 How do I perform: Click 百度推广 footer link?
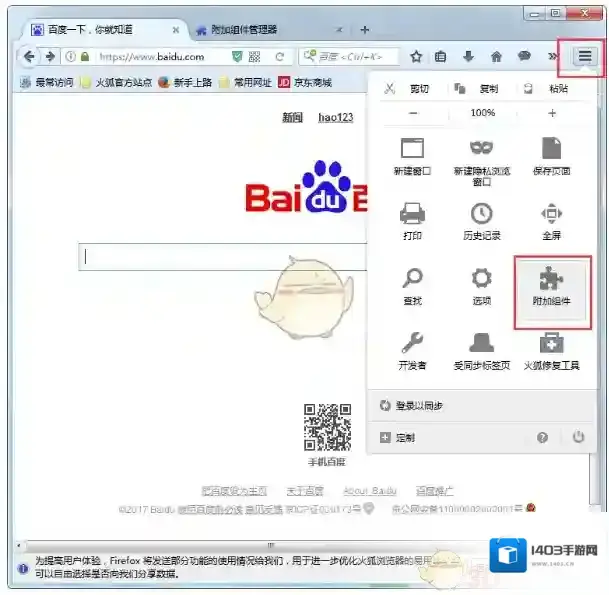click(434, 491)
